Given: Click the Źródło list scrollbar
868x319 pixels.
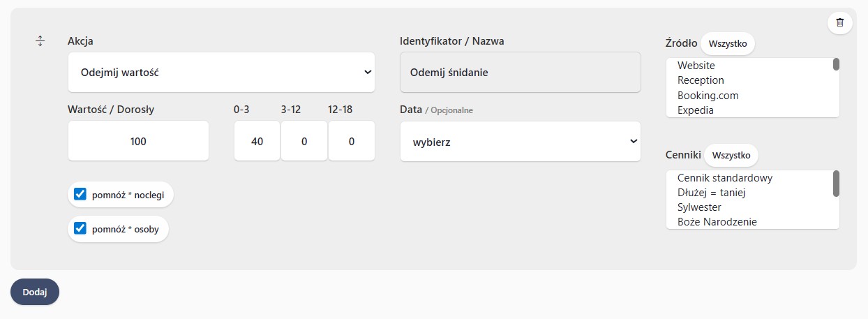Looking at the screenshot, I should (836, 65).
